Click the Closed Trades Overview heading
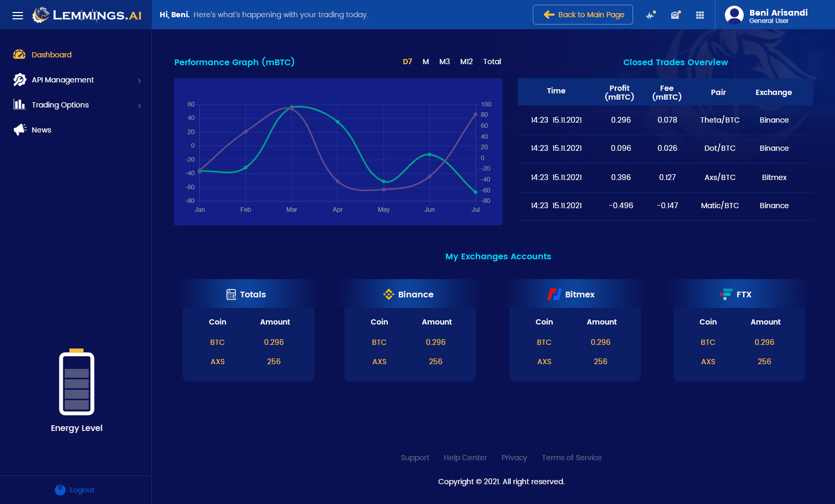The width and height of the screenshot is (835, 504). 675,62
